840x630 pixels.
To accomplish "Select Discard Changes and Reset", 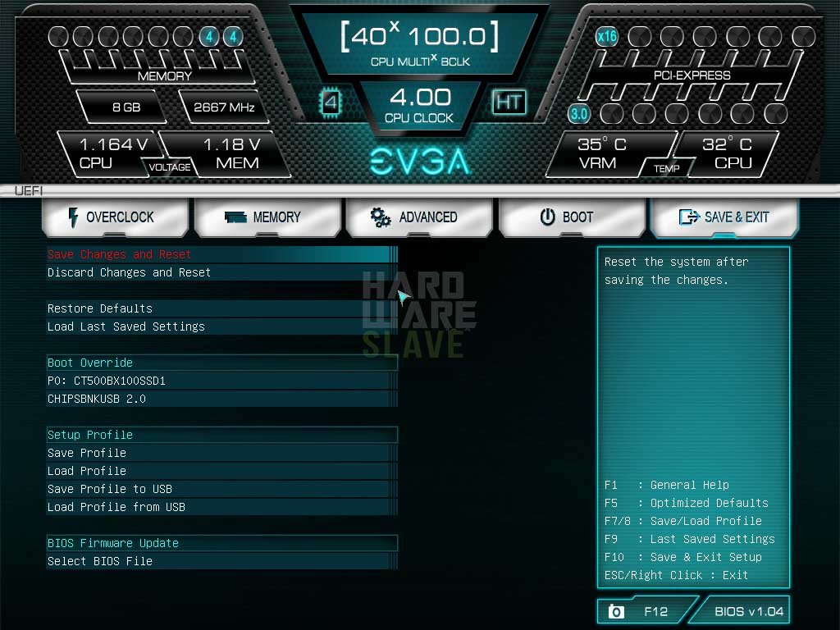I will (221, 272).
